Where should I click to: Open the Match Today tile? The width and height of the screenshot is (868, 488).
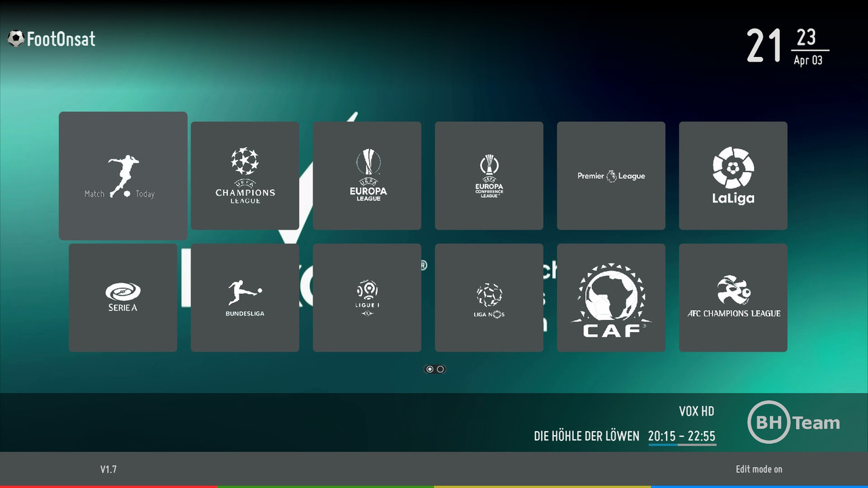pyautogui.click(x=123, y=176)
